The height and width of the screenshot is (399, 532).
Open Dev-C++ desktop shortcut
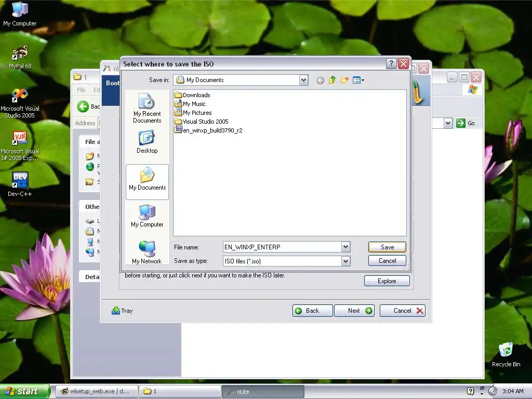click(20, 184)
